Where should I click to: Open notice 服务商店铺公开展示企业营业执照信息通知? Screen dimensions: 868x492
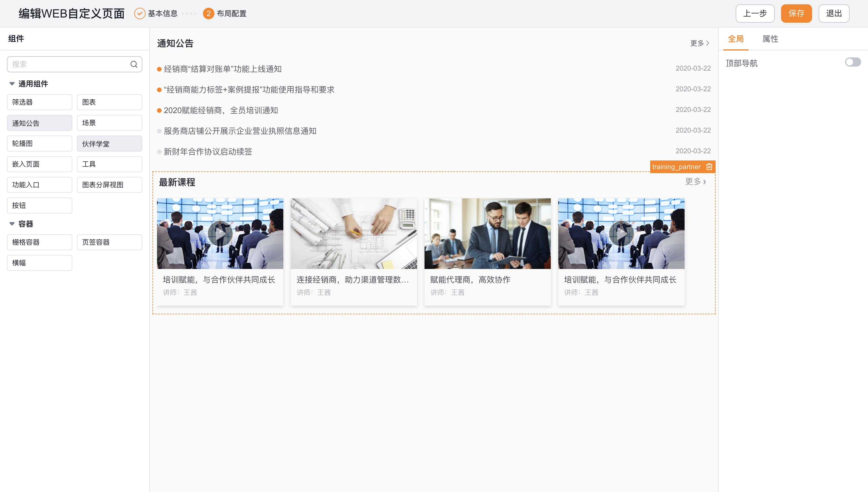point(240,131)
